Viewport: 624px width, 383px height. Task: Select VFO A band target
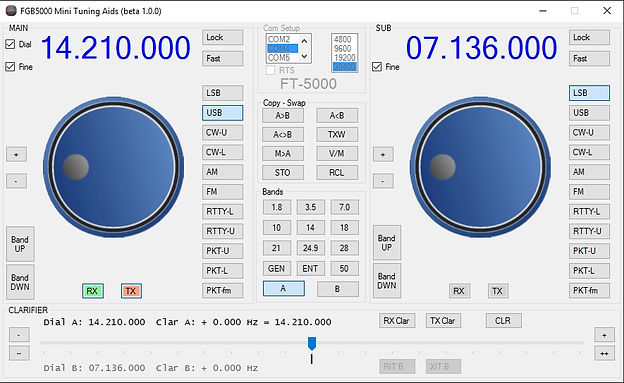(x=283, y=289)
